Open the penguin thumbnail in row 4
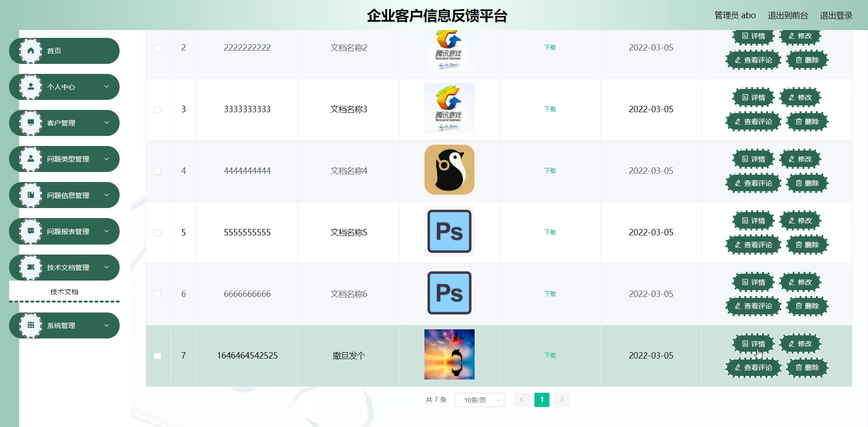This screenshot has height=427, width=868. click(450, 170)
